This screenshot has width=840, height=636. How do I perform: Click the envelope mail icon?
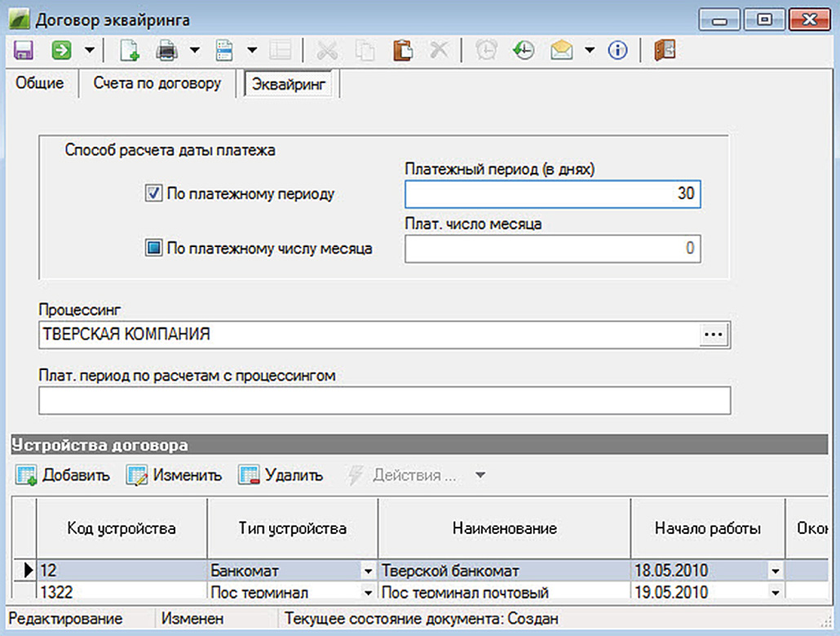(x=562, y=51)
